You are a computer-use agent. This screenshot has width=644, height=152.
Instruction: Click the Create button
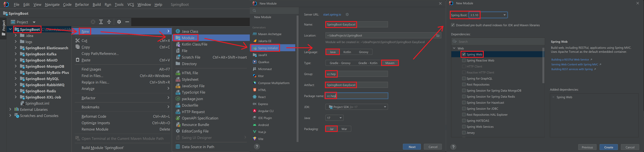point(608,147)
